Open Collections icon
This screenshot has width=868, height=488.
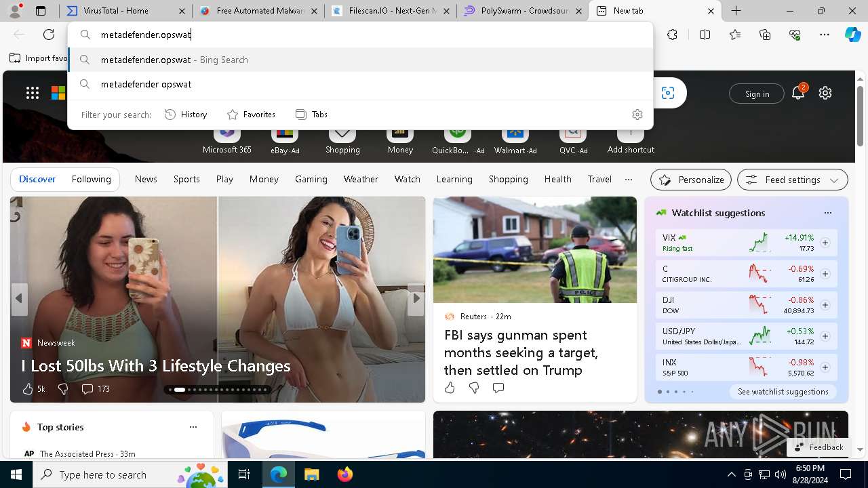pyautogui.click(x=765, y=35)
